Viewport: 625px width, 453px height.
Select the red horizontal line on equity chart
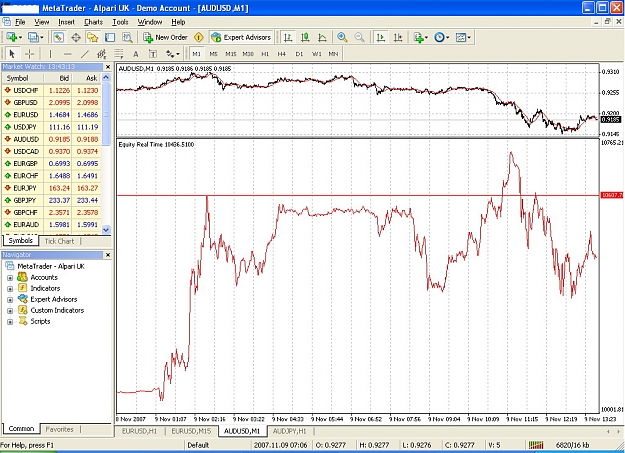[359, 195]
